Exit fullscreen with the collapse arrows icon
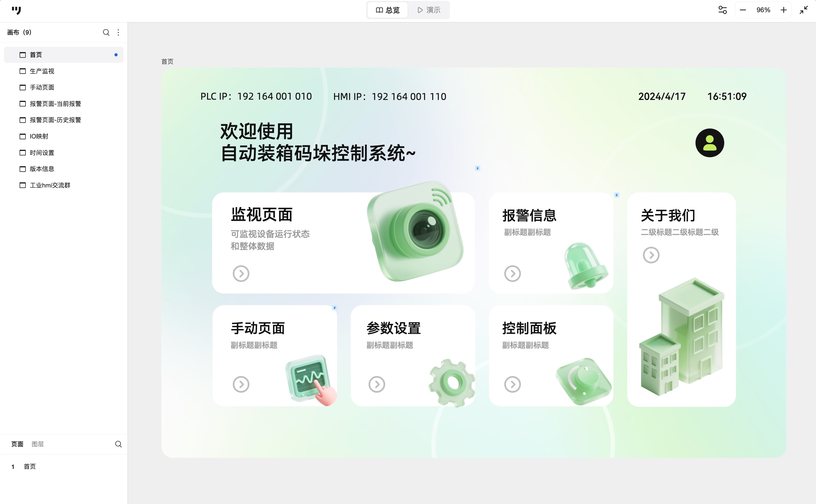 tap(804, 10)
